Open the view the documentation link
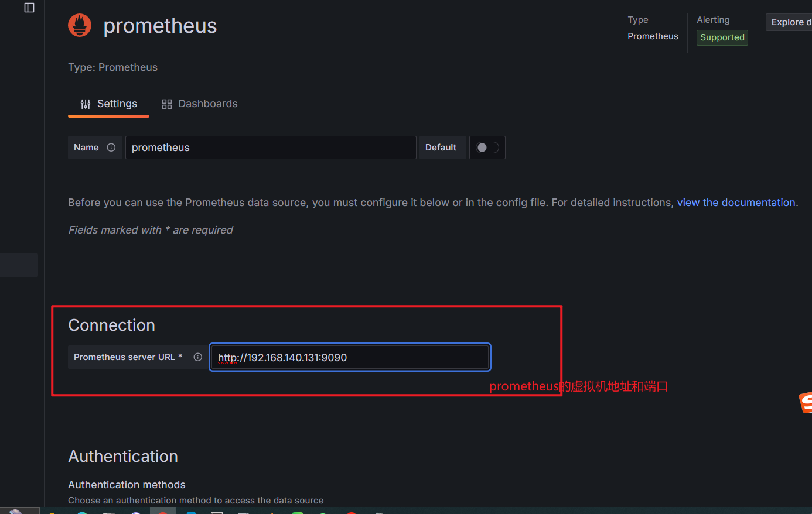This screenshot has height=514, width=812. point(736,203)
